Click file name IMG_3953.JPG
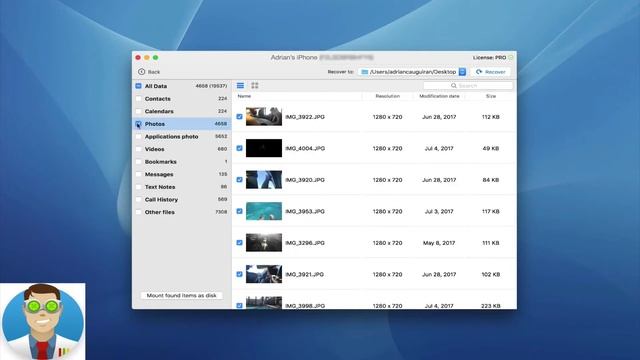 [x=305, y=211]
